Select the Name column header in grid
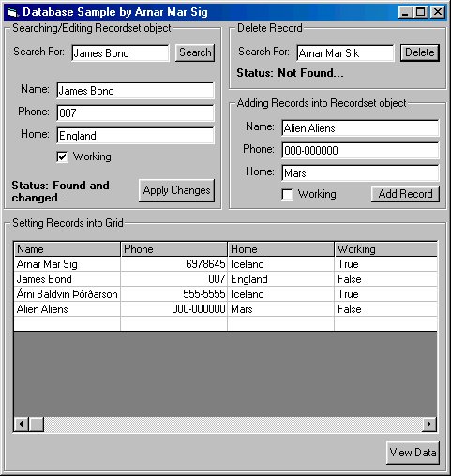The image size is (451, 476). [68, 249]
